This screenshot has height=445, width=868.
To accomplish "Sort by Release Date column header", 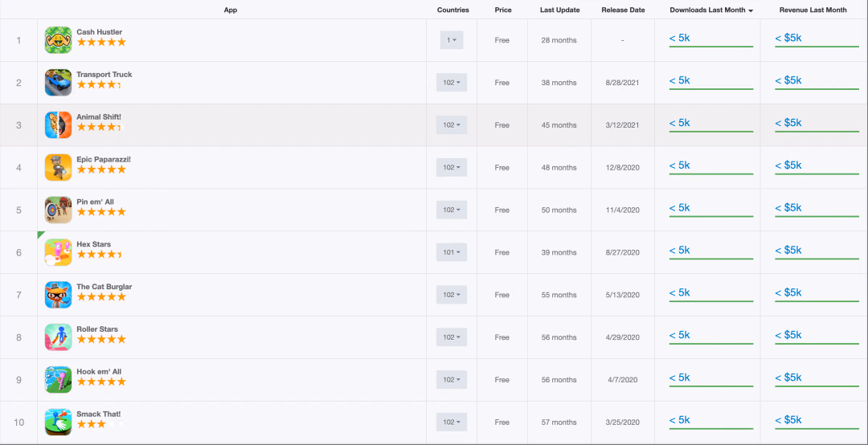I will pos(623,10).
